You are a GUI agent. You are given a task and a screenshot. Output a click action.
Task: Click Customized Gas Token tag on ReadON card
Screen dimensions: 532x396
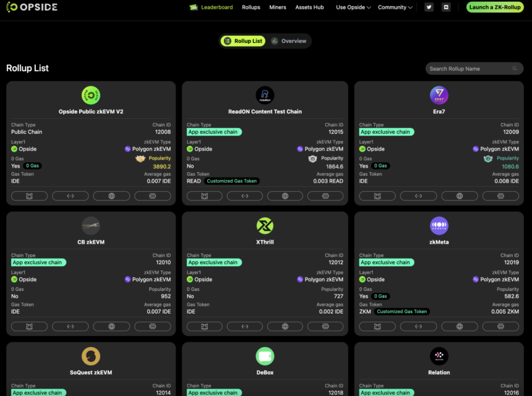(x=232, y=181)
